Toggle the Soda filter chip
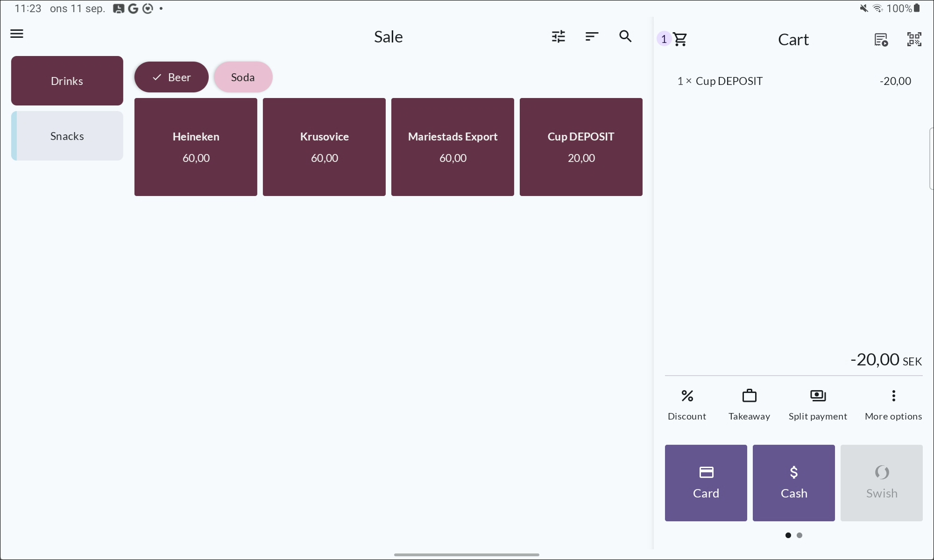Image resolution: width=934 pixels, height=560 pixels. 243,77
